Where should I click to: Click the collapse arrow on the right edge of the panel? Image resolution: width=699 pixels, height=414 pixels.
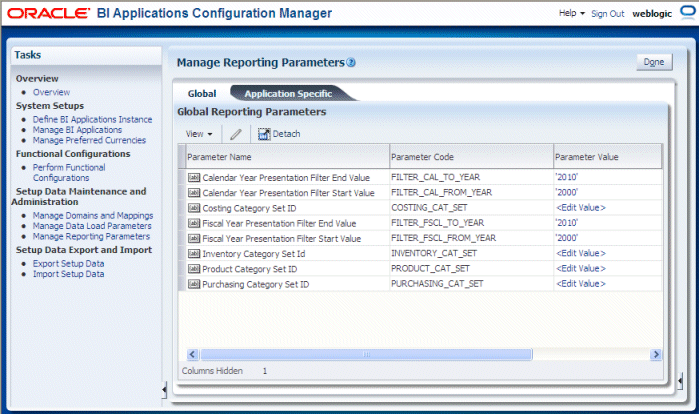(x=680, y=381)
